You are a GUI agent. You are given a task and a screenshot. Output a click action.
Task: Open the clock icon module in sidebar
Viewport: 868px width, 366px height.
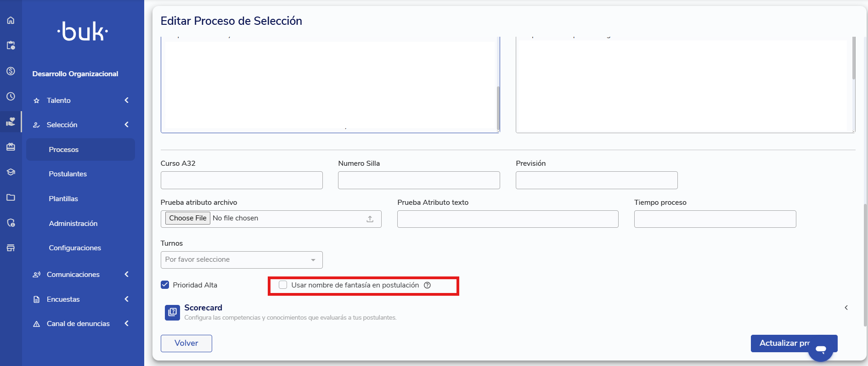tap(11, 96)
